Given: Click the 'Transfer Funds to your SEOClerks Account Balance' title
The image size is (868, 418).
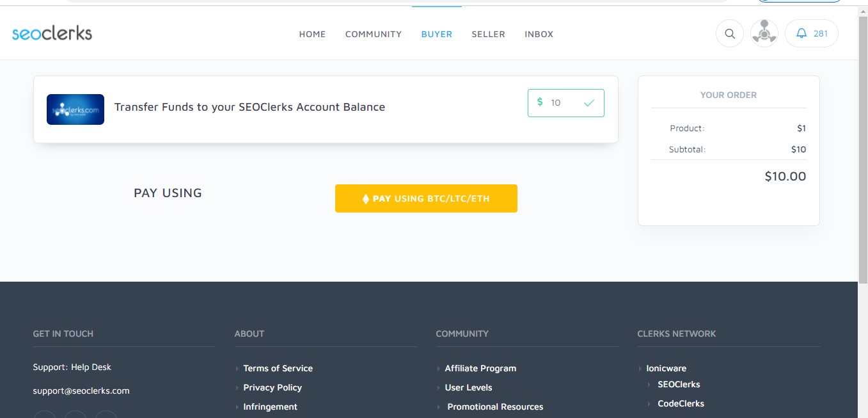Looking at the screenshot, I should click(249, 107).
